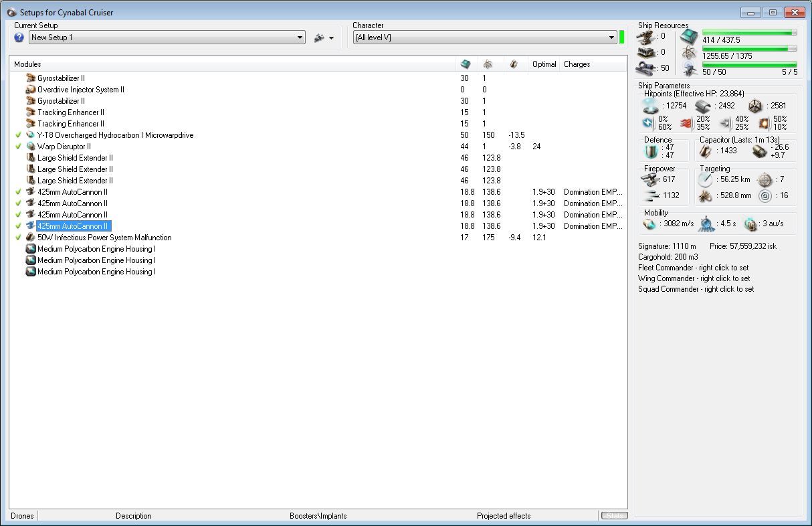Toggle the Y-T8 Microwarpdrive active checkmark
Viewport: 812px width, 526px height.
click(x=18, y=135)
